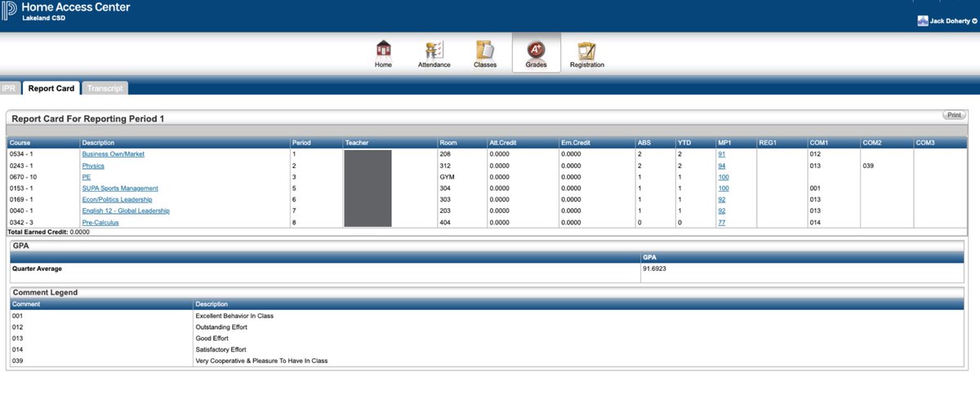Click the Total Earned Credit line

pos(47,232)
